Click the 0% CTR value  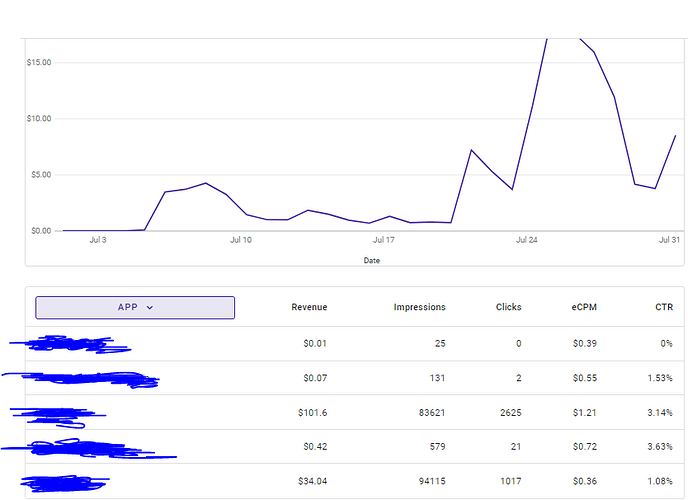point(666,343)
